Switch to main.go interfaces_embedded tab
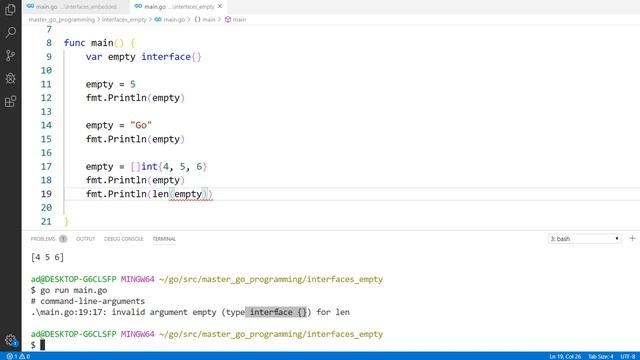This screenshot has height=360, width=640. pyautogui.click(x=76, y=7)
